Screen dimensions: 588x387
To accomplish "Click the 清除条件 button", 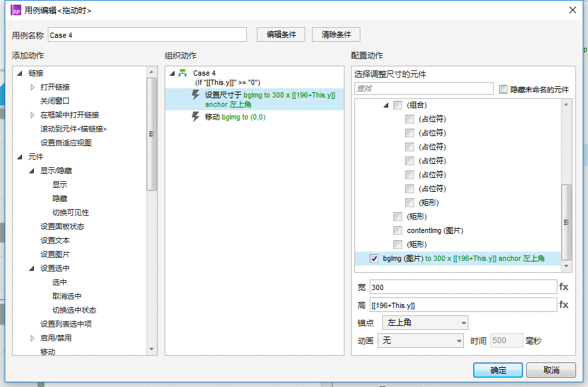I will [336, 35].
